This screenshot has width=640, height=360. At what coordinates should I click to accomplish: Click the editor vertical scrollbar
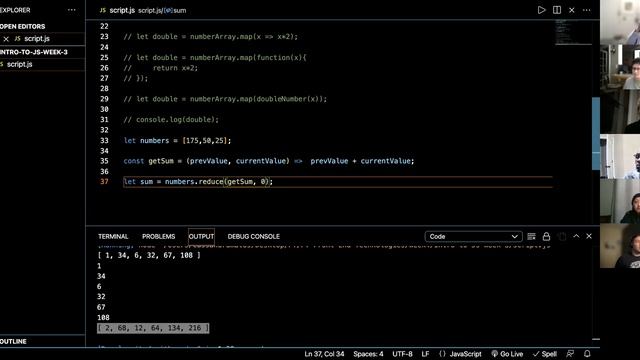tap(596, 133)
